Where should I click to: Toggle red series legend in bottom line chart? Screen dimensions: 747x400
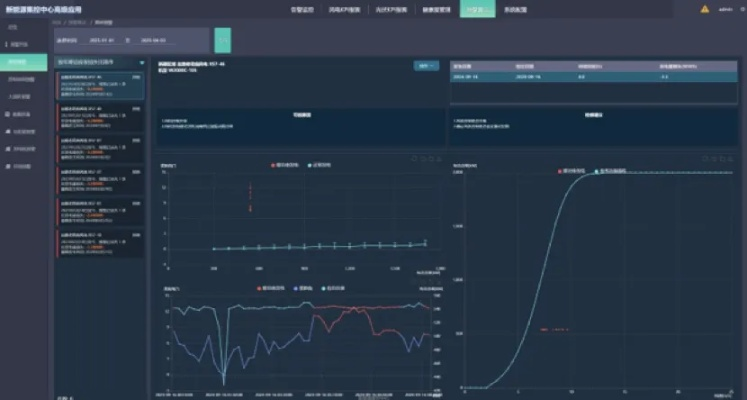tap(263, 288)
